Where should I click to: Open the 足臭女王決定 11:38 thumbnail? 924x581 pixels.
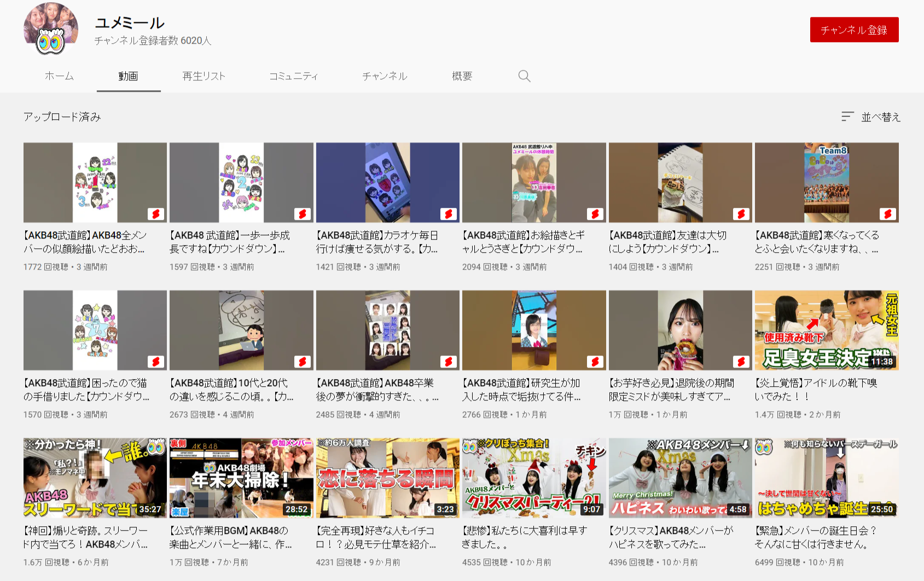click(x=827, y=330)
